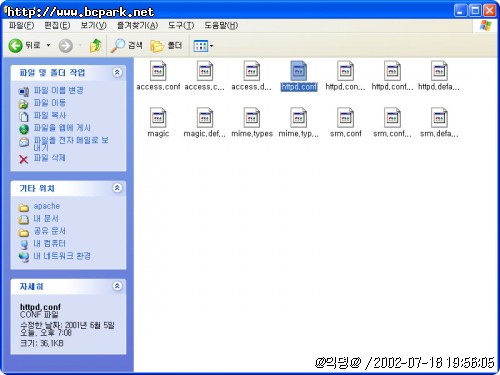Click the 파일 복사 copy file link

(50, 115)
